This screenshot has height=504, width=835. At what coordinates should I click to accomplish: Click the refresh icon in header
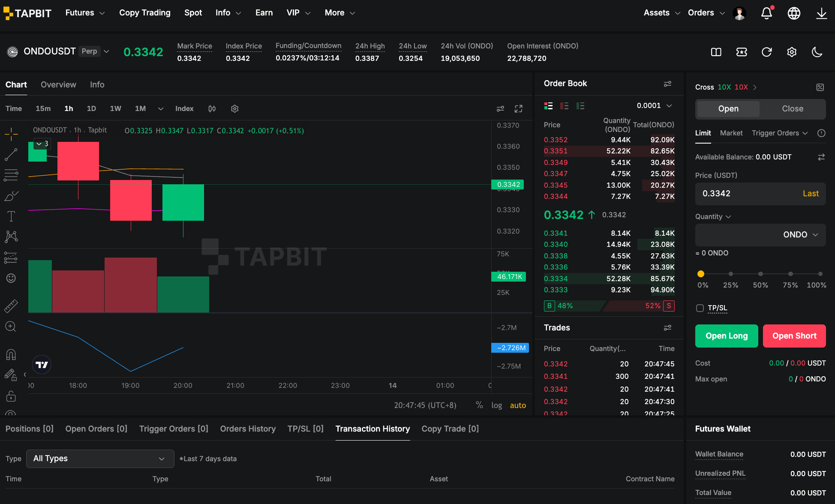[x=767, y=52]
